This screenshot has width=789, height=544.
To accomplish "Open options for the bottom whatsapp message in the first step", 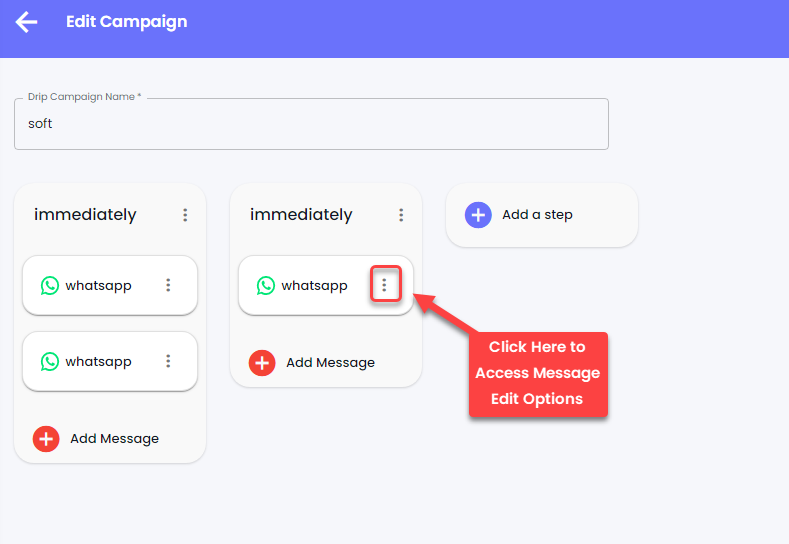I will point(168,361).
